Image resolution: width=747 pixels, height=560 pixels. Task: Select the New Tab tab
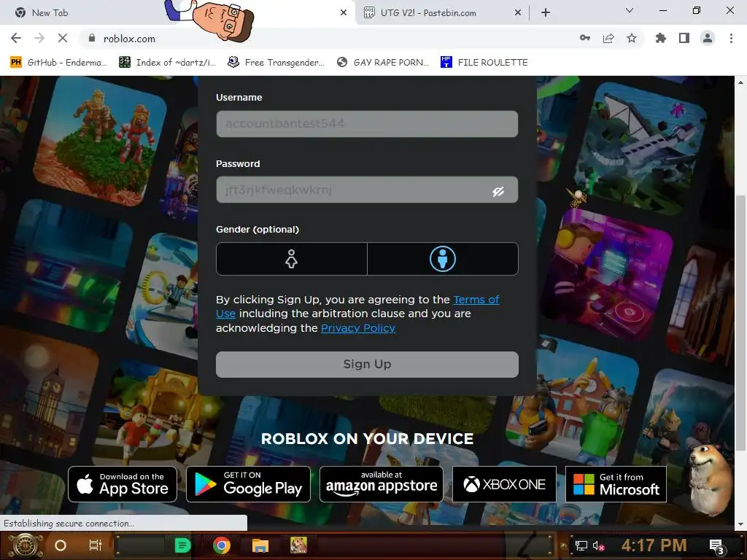pos(50,13)
